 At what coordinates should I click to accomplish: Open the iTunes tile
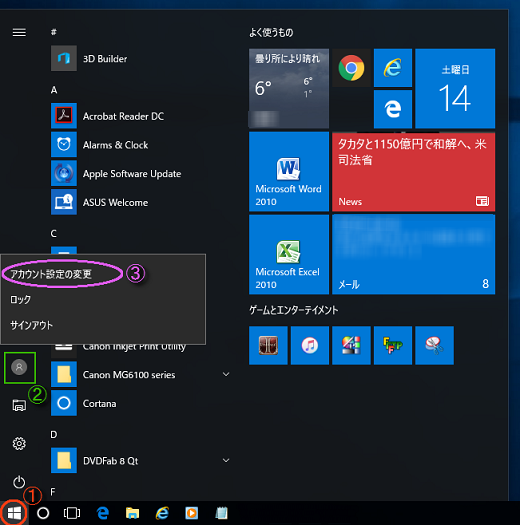310,346
